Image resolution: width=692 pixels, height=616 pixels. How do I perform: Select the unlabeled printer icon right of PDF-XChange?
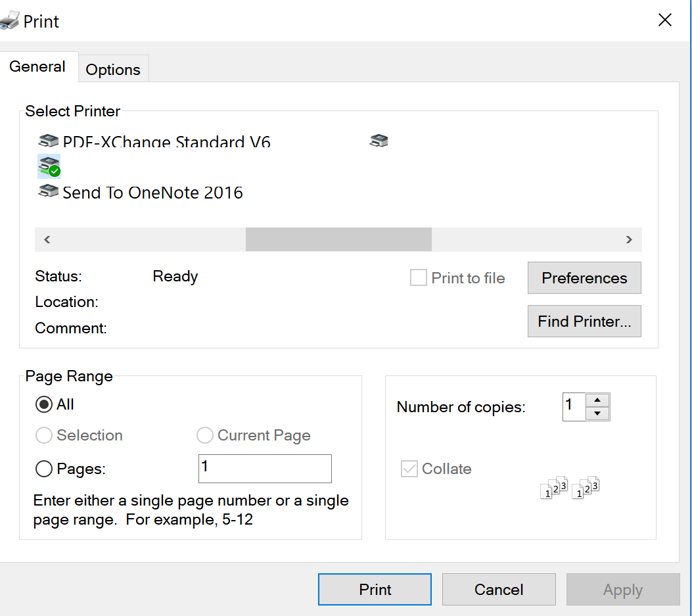379,141
